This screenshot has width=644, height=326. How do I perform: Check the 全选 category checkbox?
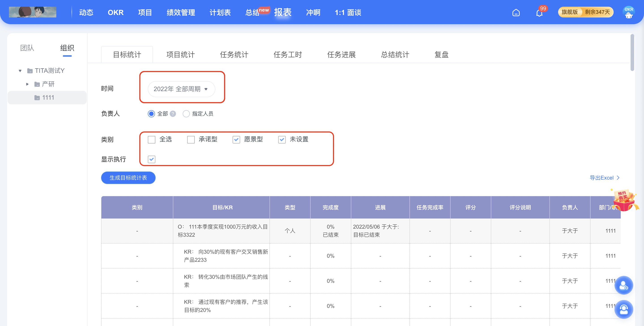[152, 139]
